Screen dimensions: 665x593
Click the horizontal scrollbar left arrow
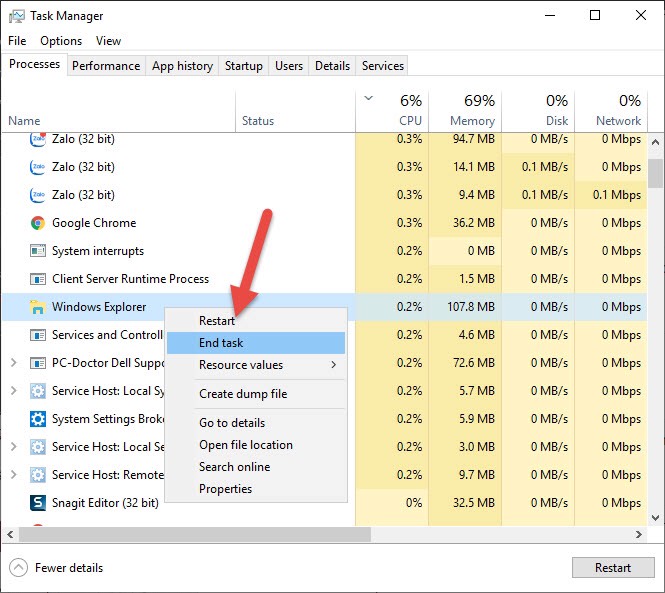pyautogui.click(x=10, y=534)
